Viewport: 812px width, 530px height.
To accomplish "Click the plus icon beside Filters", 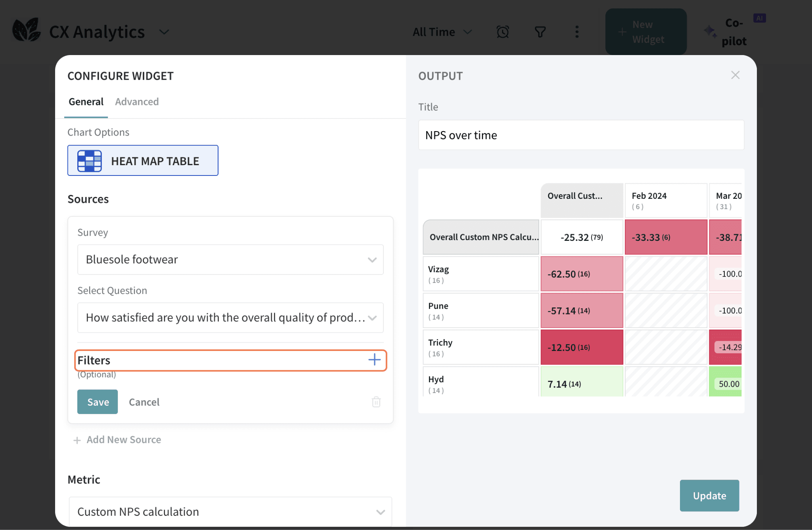I will coord(374,360).
